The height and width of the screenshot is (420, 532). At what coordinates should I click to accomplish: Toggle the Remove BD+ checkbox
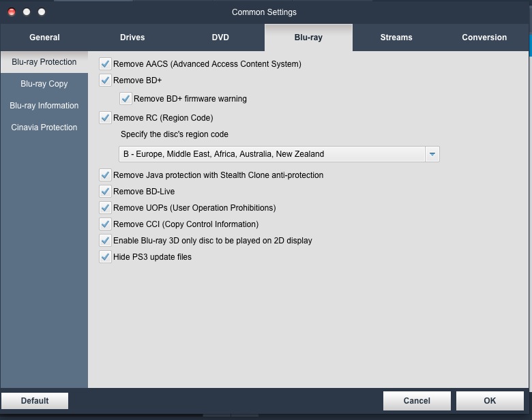click(x=105, y=80)
